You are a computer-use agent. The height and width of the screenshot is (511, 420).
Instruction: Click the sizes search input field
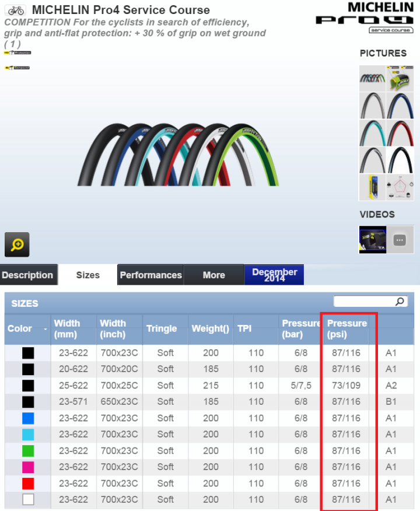pyautogui.click(x=370, y=302)
